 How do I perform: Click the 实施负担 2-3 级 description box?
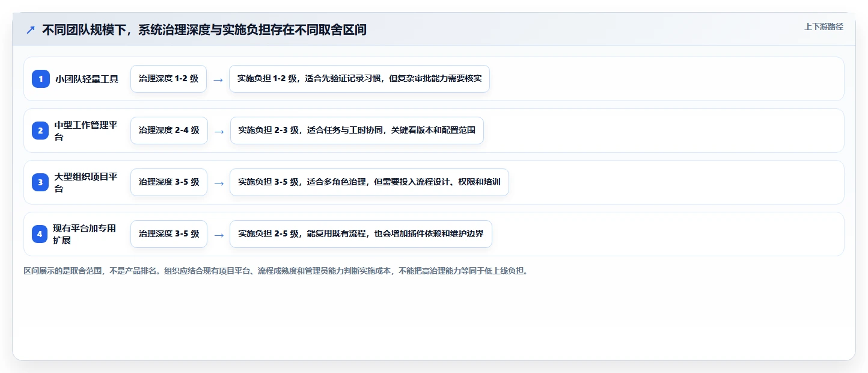357,131
